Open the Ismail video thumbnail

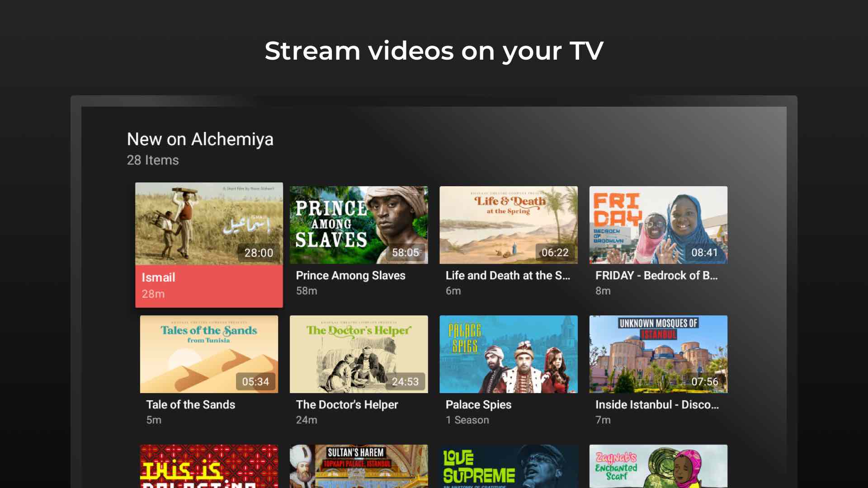click(x=209, y=224)
